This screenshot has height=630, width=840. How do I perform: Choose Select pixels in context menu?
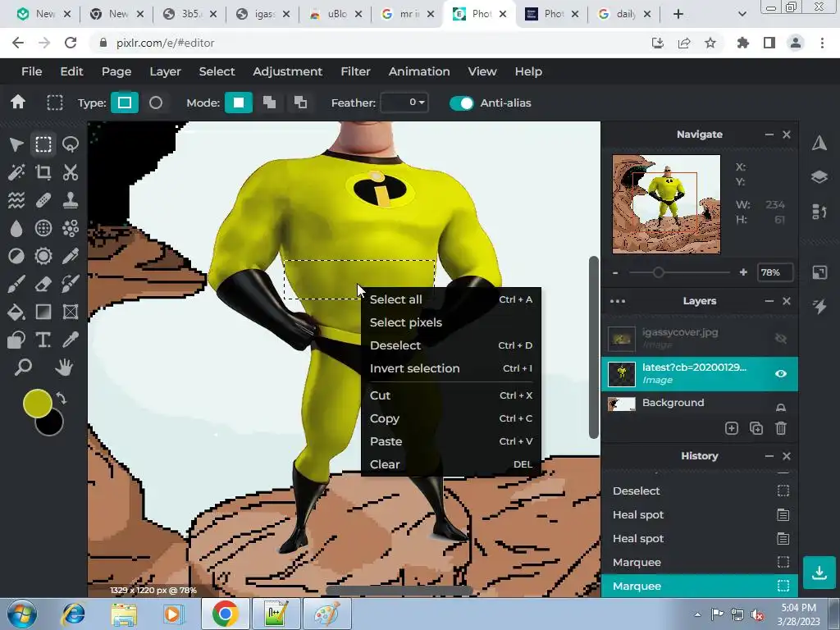[451, 322]
